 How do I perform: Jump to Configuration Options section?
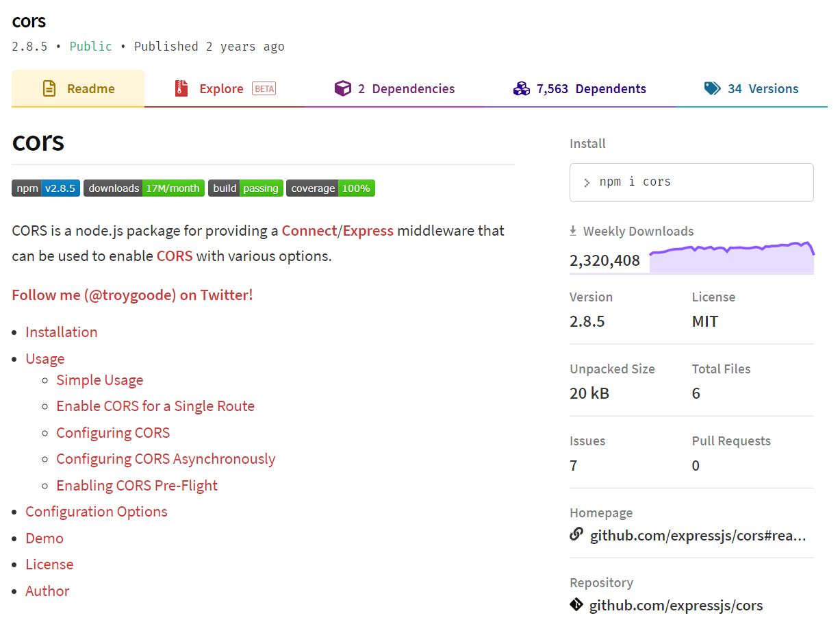(97, 512)
